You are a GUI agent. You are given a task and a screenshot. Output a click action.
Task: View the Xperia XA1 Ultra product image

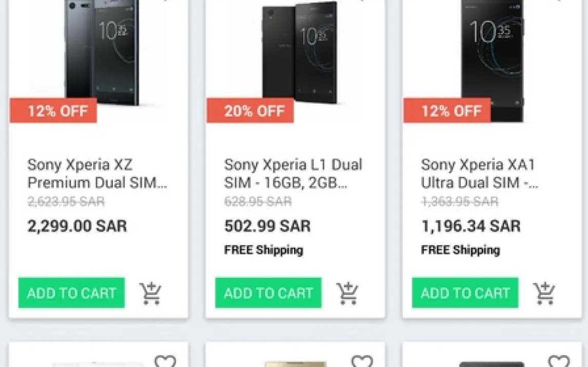click(x=493, y=51)
